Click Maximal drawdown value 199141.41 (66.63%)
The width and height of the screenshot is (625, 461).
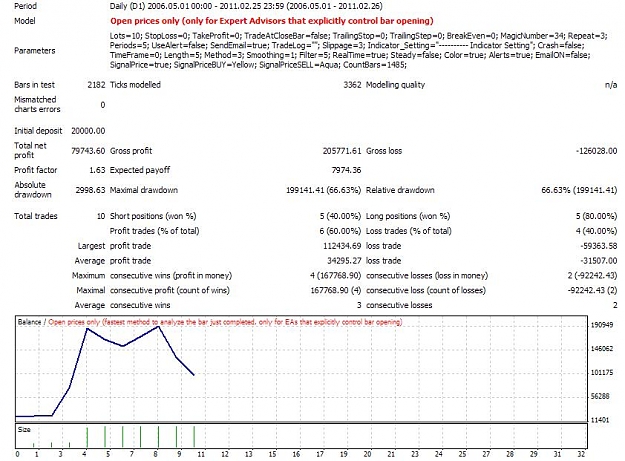coord(324,190)
